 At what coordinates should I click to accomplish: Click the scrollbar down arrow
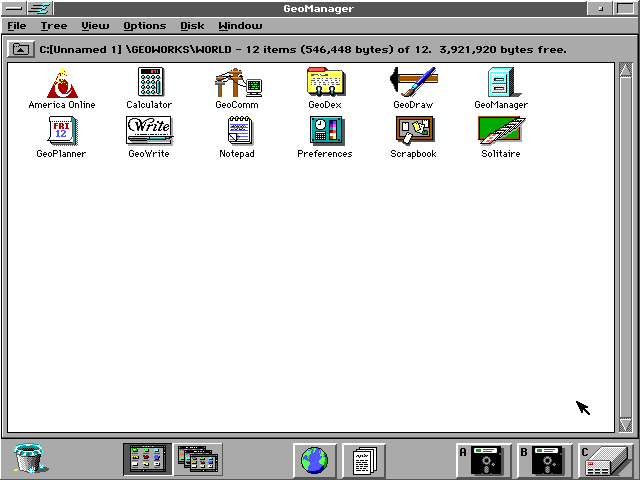coord(625,425)
